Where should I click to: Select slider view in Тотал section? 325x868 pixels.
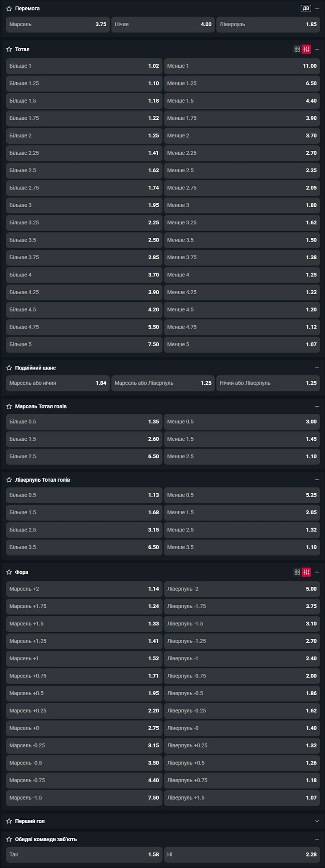coord(306,49)
